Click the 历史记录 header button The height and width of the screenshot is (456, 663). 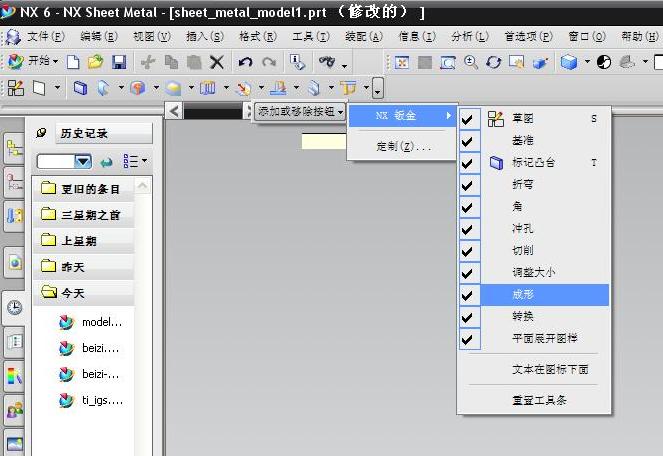coord(104,134)
